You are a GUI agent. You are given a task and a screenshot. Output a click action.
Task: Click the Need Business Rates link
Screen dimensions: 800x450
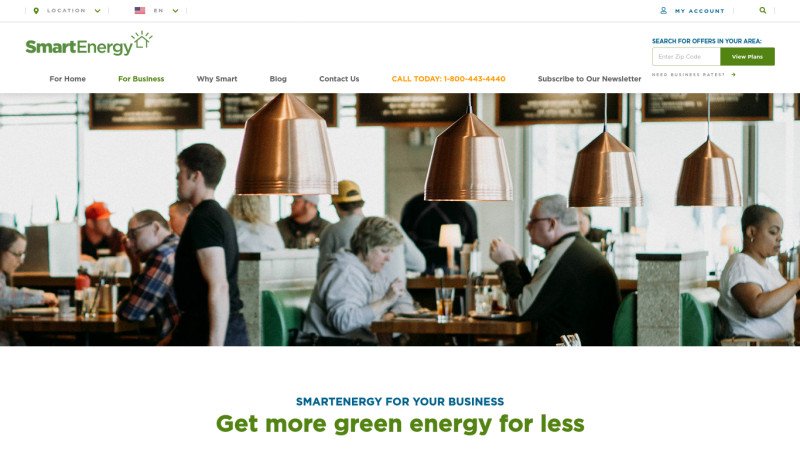pos(688,74)
